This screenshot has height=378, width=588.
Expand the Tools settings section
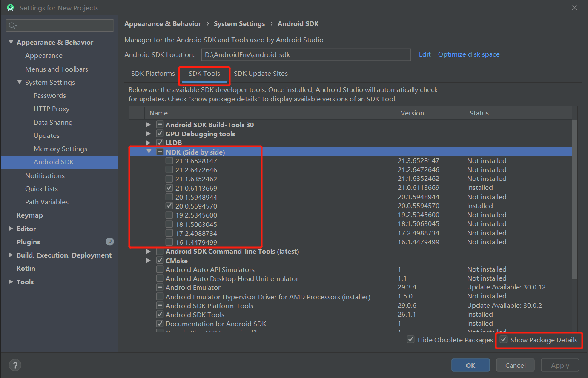[11, 282]
